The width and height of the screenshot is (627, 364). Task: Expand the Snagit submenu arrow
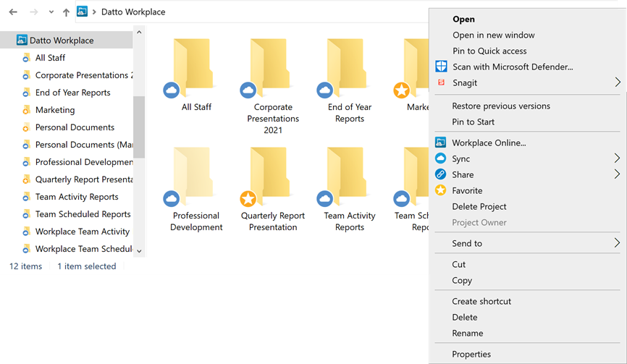click(x=618, y=82)
